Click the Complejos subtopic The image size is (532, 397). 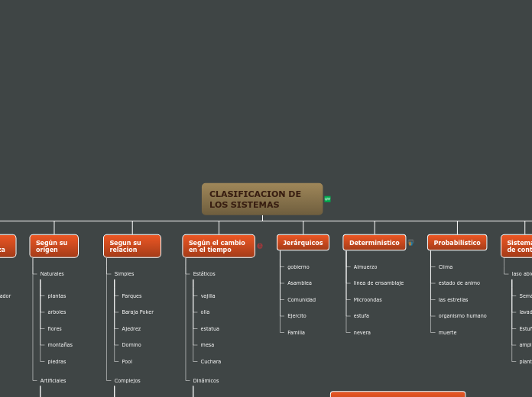[127, 381]
